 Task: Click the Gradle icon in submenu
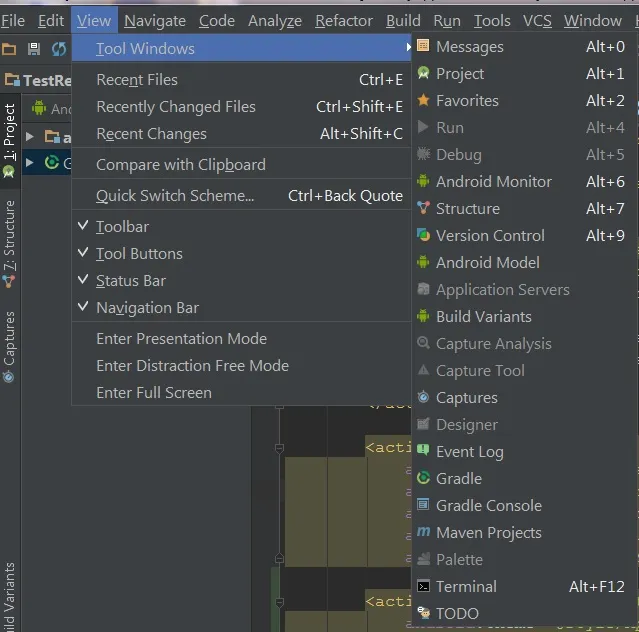(x=423, y=478)
